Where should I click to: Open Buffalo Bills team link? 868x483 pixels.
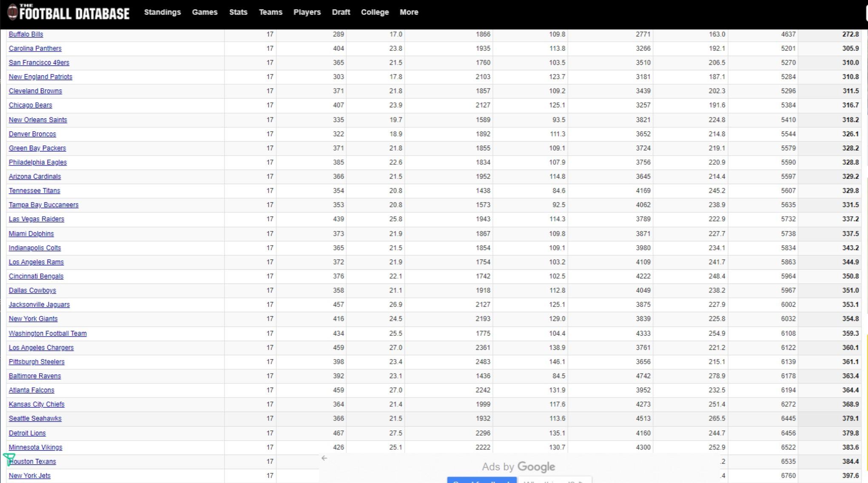tap(26, 34)
